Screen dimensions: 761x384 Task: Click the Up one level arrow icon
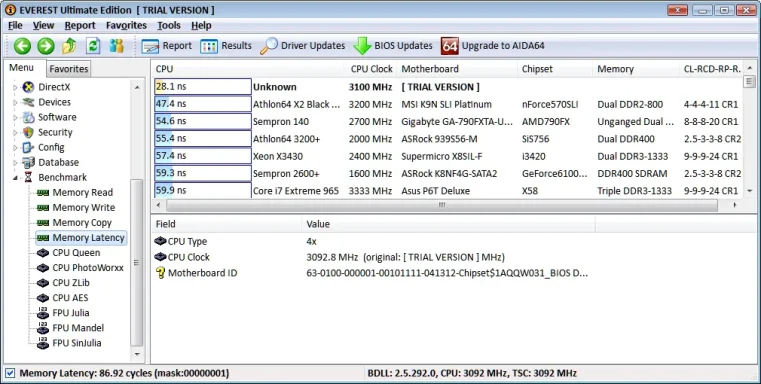69,46
